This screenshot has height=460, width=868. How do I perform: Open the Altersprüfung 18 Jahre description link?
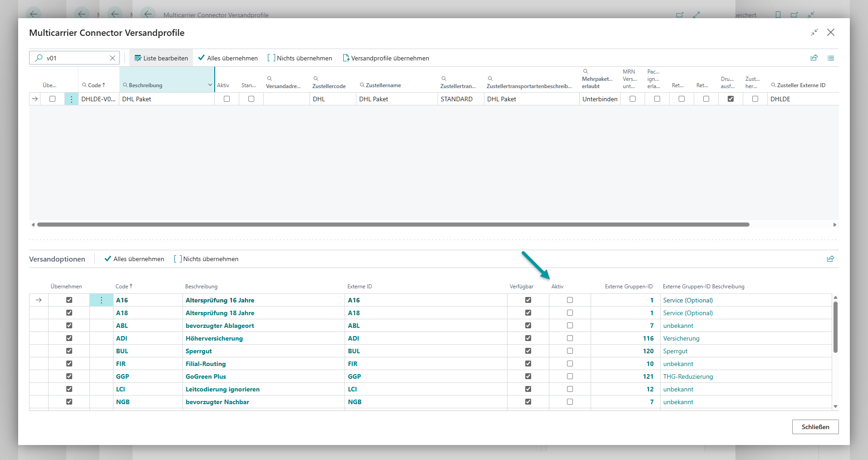pyautogui.click(x=220, y=313)
